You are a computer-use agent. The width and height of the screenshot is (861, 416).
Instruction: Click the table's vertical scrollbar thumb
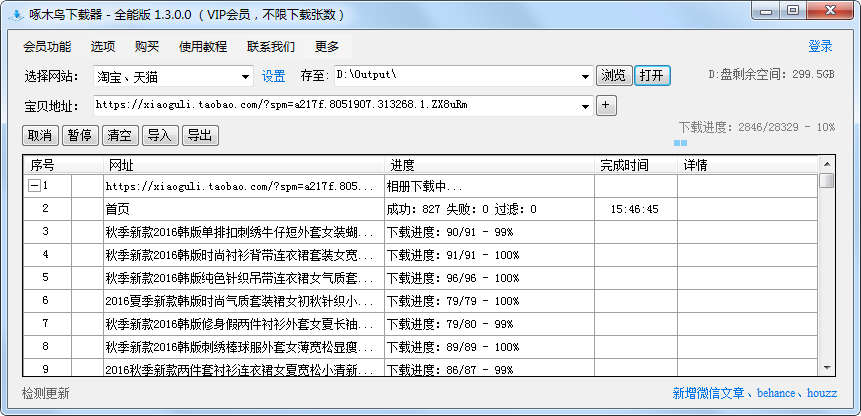[x=826, y=181]
